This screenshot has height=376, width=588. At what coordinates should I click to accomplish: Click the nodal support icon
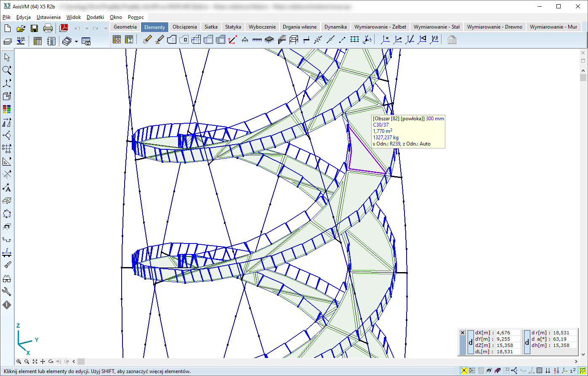pyautogui.click(x=245, y=40)
